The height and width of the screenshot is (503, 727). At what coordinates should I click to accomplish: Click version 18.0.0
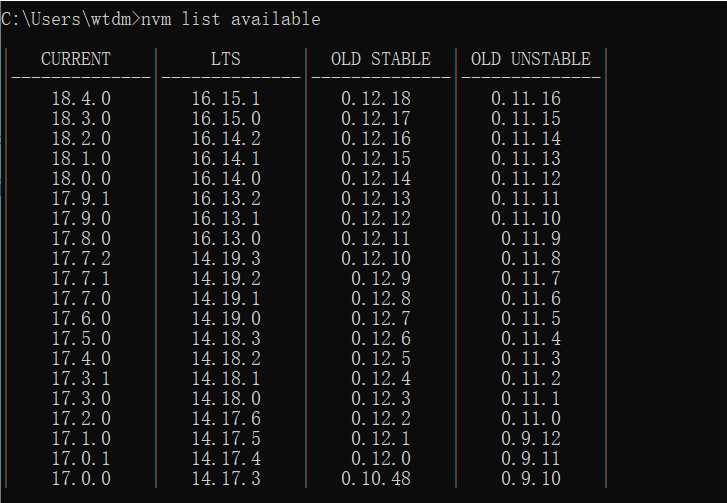(81, 178)
